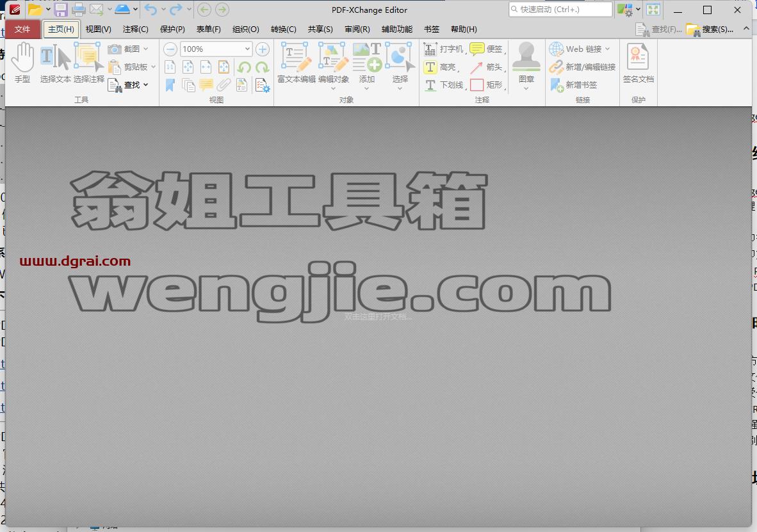Switch to the Form (表单(F)) tab
The width and height of the screenshot is (757, 532).
(x=209, y=29)
